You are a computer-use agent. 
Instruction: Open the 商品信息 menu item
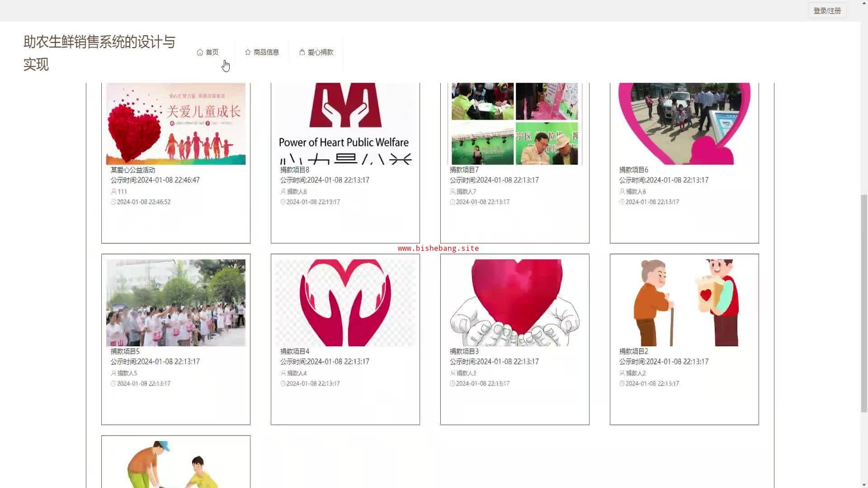[266, 52]
